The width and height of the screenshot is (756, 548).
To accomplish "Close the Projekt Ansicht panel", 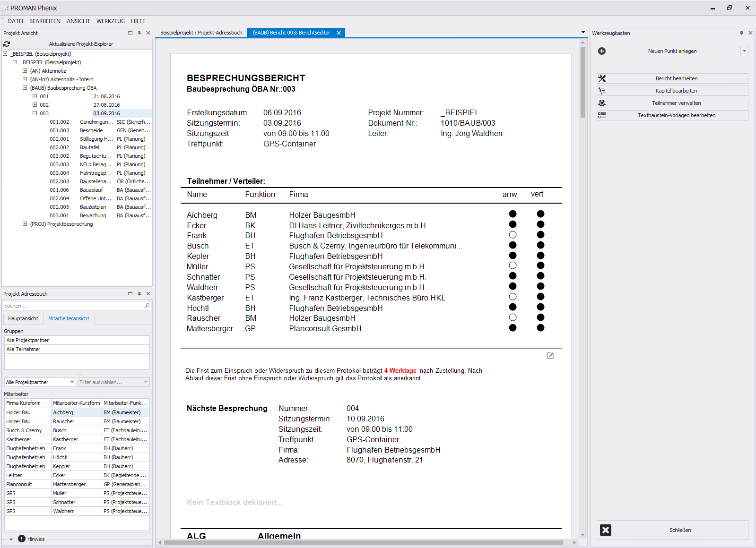I will tap(148, 33).
